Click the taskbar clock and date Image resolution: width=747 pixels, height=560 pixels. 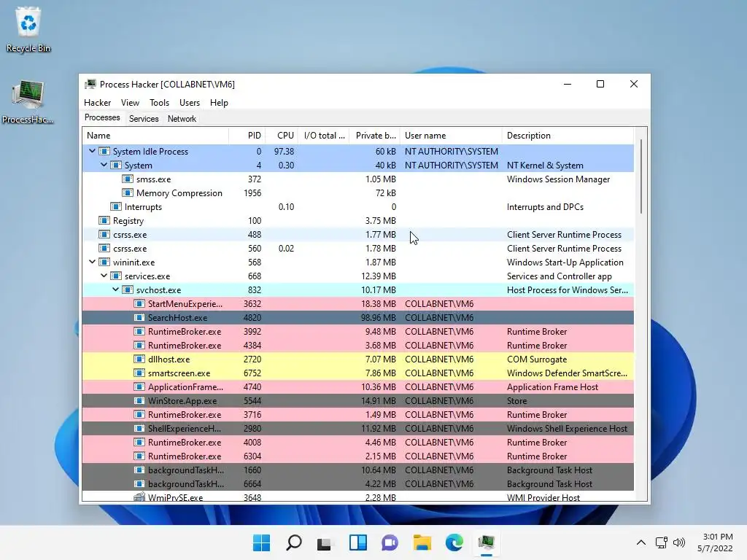(715, 542)
